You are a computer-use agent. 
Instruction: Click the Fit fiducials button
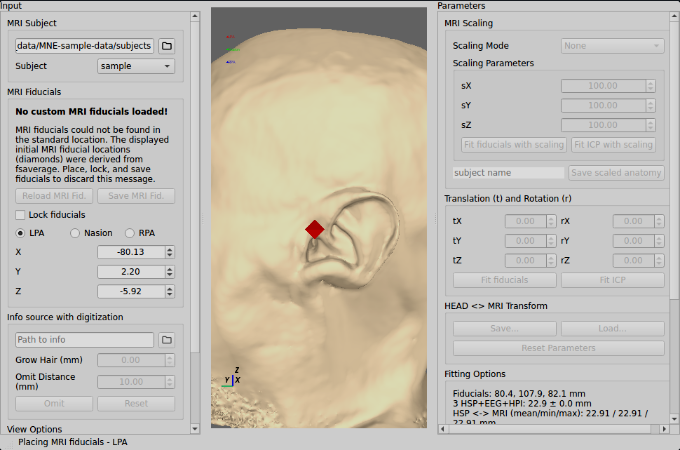pyautogui.click(x=505, y=280)
